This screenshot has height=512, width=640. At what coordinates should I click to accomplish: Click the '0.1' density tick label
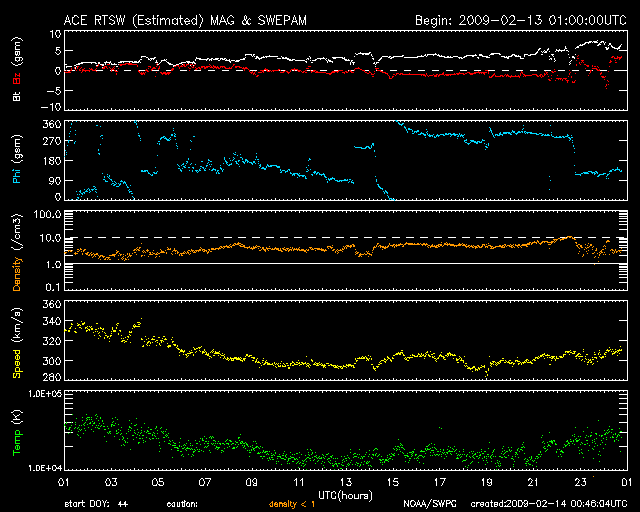point(53,287)
